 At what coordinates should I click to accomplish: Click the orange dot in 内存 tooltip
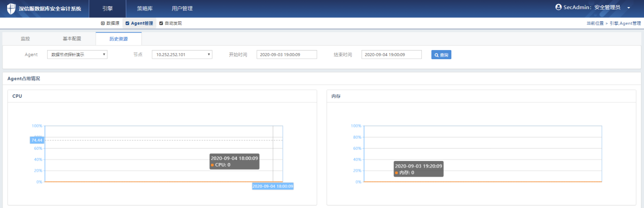(x=397, y=173)
